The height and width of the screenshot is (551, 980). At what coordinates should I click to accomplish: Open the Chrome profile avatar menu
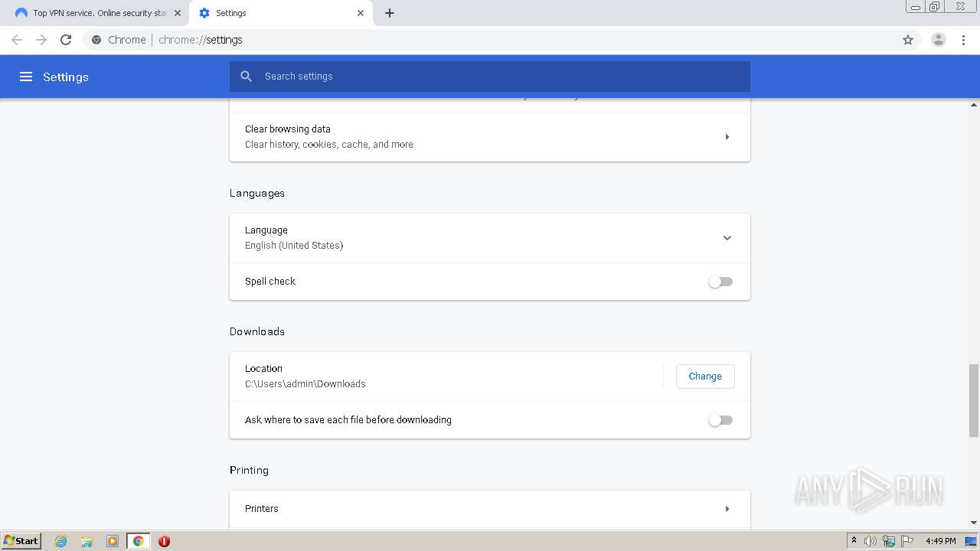(x=939, y=40)
